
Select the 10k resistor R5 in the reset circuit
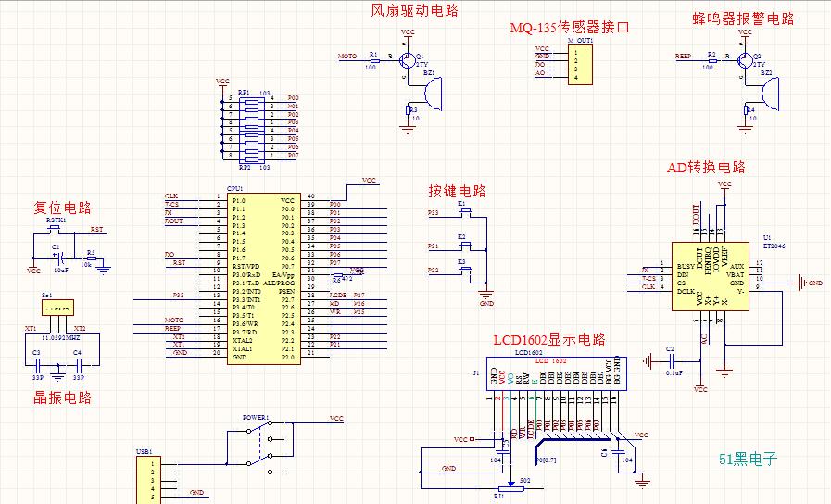click(91, 258)
